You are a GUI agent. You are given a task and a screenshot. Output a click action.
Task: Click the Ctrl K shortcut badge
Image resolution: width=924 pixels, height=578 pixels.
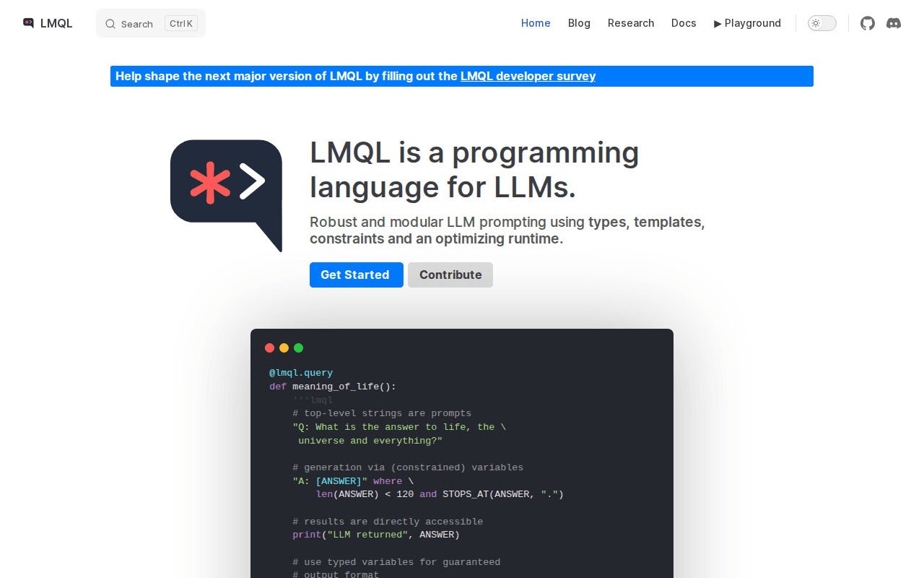pos(181,24)
